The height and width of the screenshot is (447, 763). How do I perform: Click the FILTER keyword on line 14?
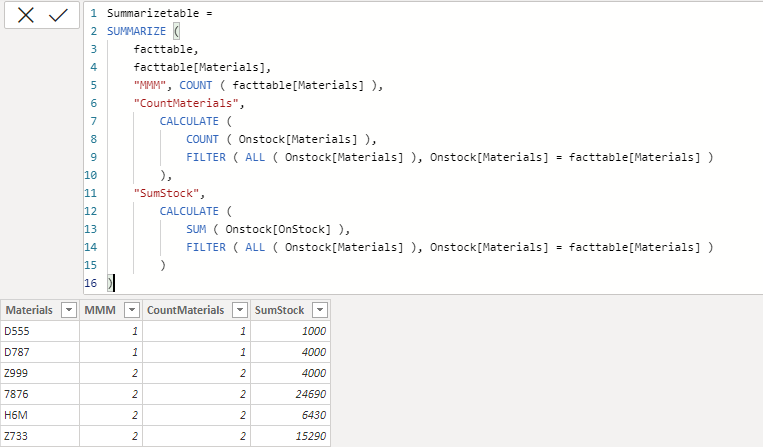[206, 247]
